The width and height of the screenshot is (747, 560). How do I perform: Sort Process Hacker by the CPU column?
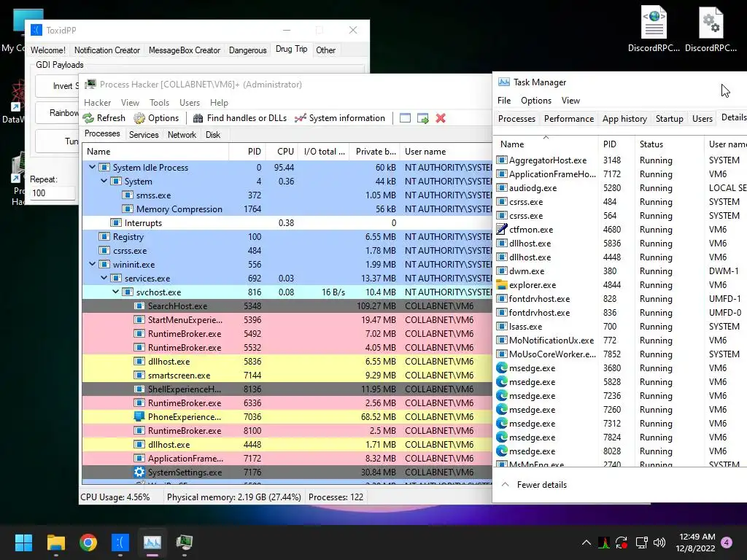coord(282,152)
